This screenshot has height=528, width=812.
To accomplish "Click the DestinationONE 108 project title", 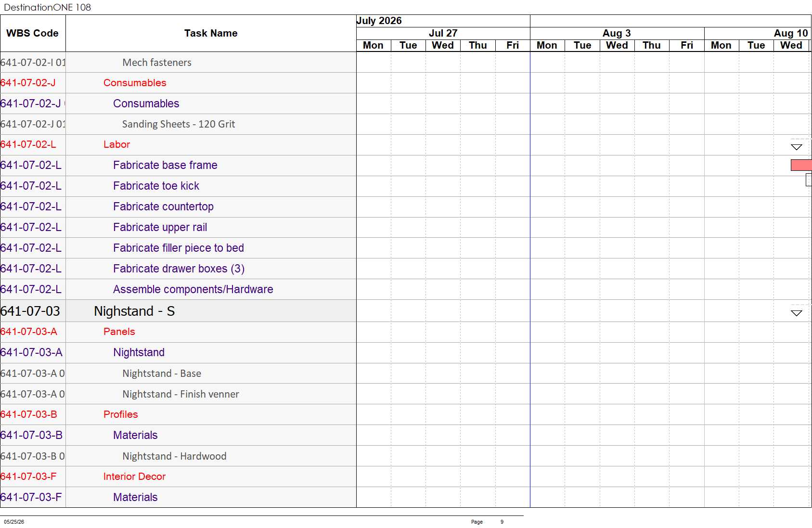I will point(47,7).
